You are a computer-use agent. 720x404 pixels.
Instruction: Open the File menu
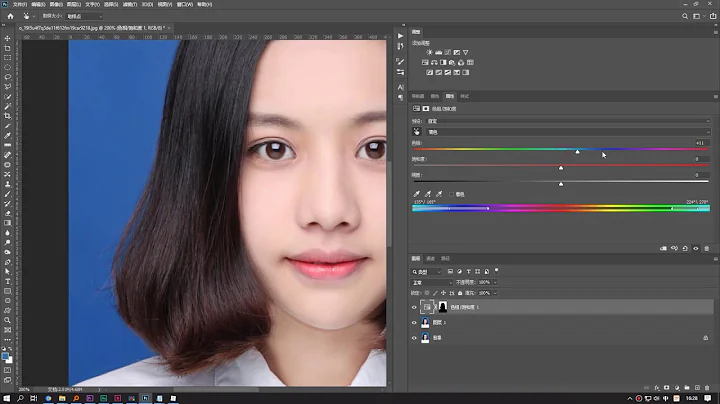click(19, 4)
